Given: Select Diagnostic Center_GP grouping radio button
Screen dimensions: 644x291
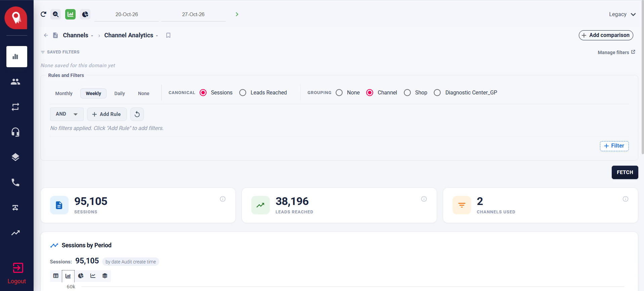Looking at the screenshot, I should (437, 93).
